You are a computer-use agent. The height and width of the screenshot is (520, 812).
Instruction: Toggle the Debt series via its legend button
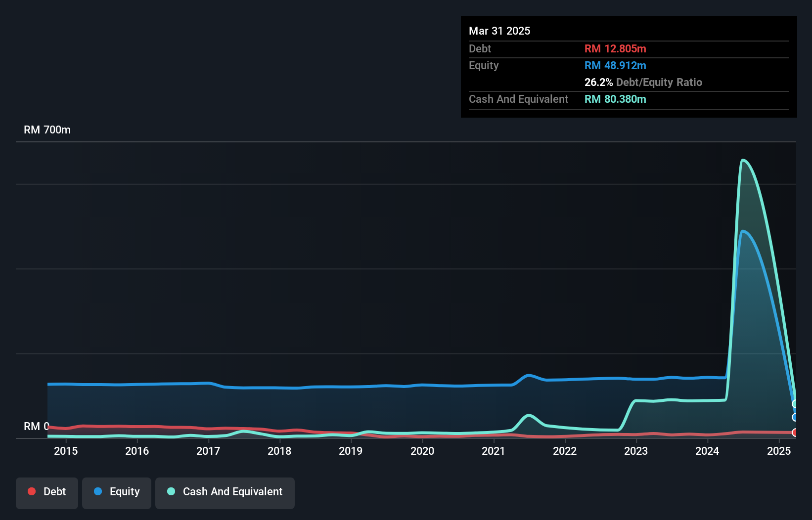46,492
